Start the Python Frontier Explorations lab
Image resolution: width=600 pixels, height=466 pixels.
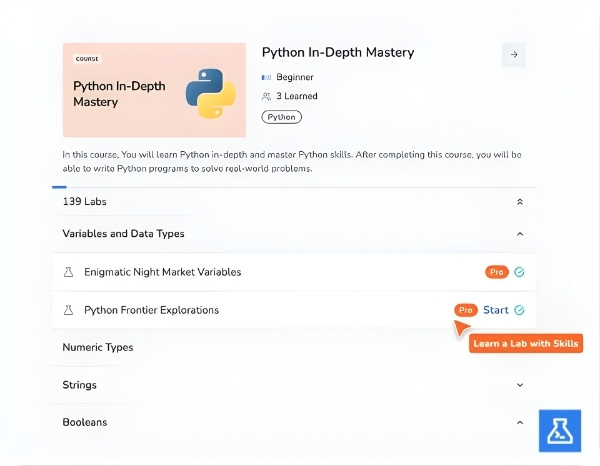[496, 310]
